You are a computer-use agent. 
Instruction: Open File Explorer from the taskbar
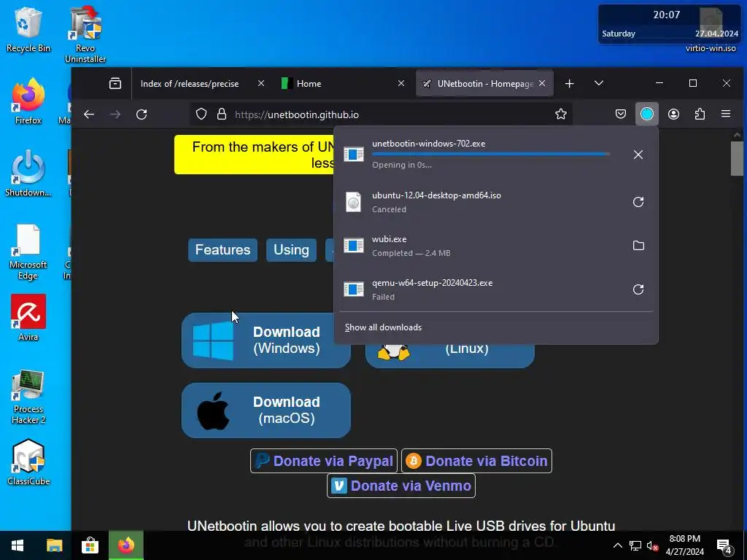54,545
